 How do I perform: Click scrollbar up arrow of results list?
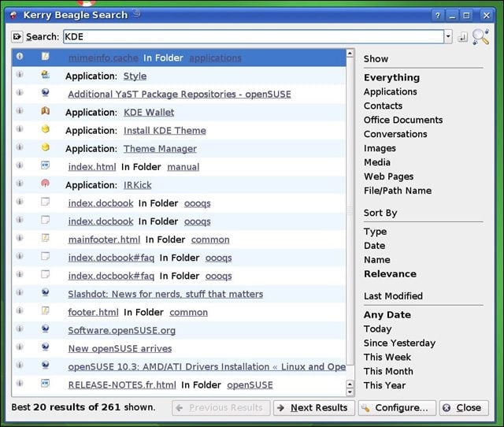point(350,53)
